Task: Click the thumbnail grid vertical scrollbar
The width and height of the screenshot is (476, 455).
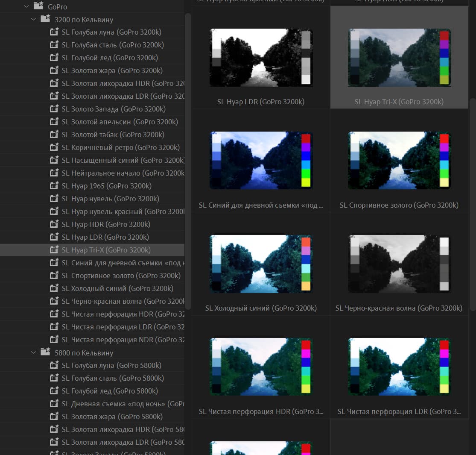Action: click(473, 204)
